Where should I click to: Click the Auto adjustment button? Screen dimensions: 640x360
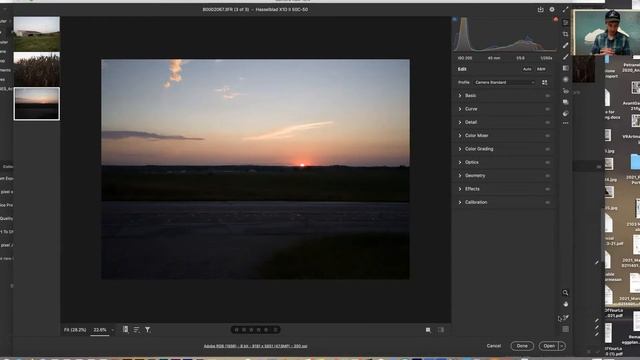[x=527, y=69]
